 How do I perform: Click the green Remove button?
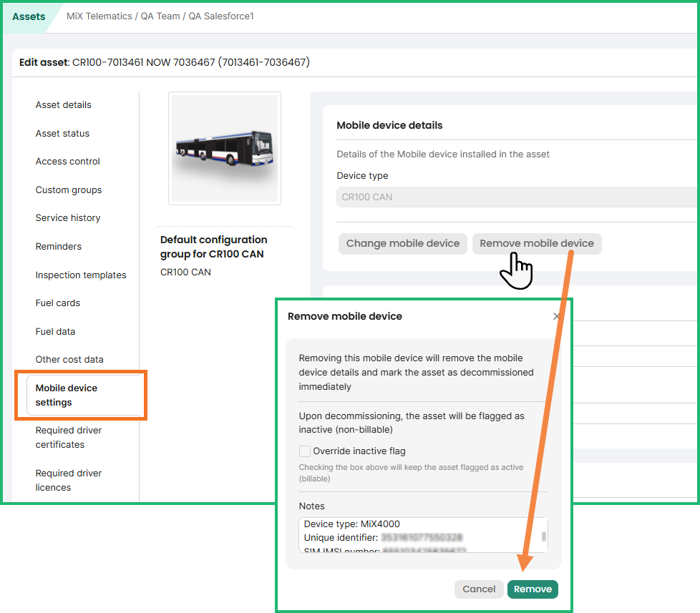(533, 589)
